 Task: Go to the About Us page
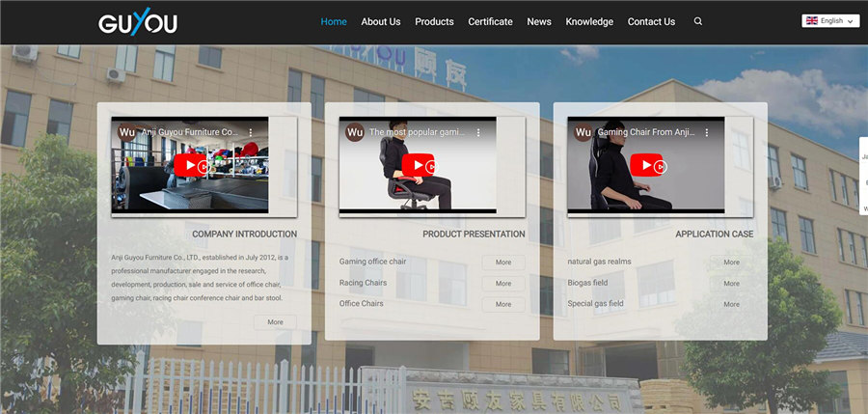tap(380, 21)
